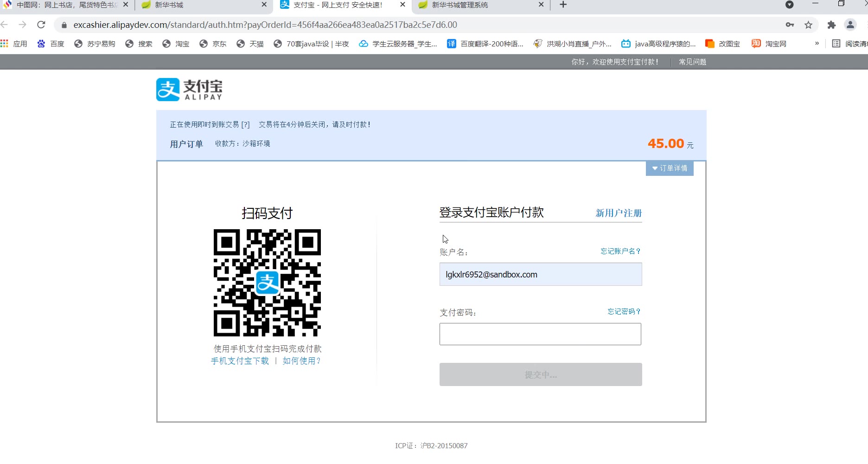Click the 收款方: 沙箱环境 text

(x=243, y=143)
